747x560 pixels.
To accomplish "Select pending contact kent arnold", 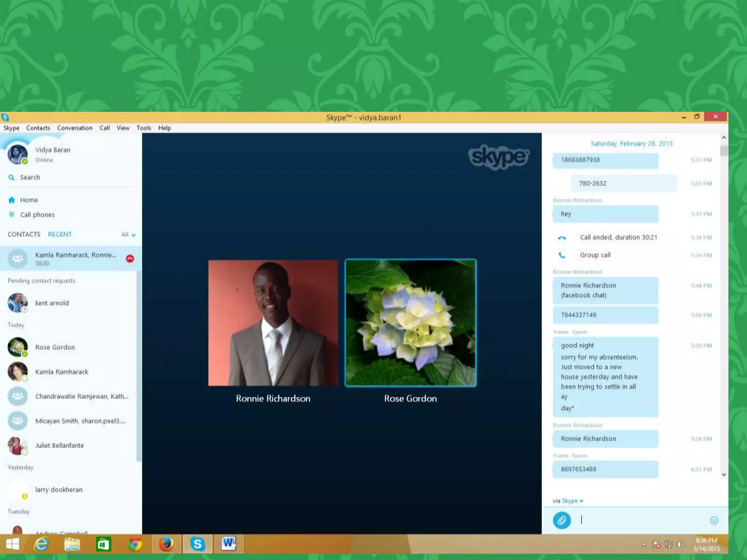I will pyautogui.click(x=52, y=303).
